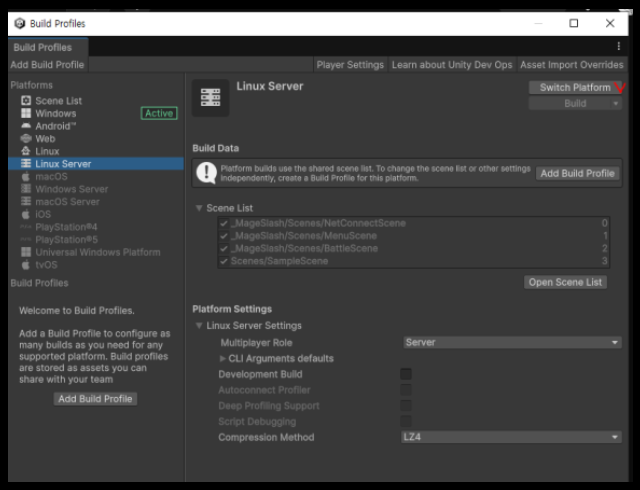This screenshot has height=490, width=640.
Task: Click the Universal Windows Platform icon
Action: point(26,252)
